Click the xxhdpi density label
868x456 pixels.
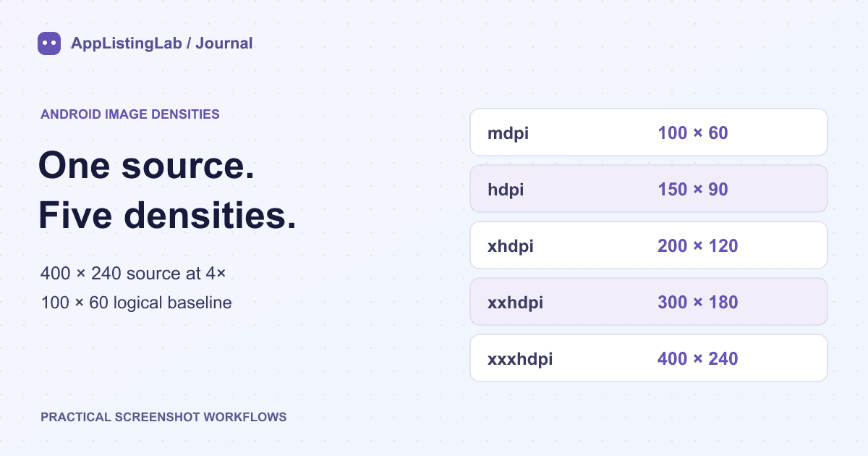(x=515, y=303)
